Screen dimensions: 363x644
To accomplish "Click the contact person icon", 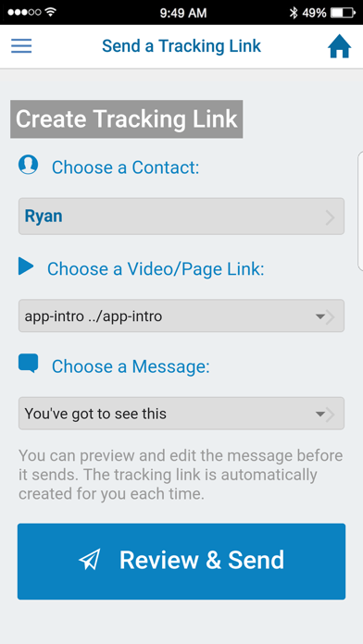I will 29,165.
